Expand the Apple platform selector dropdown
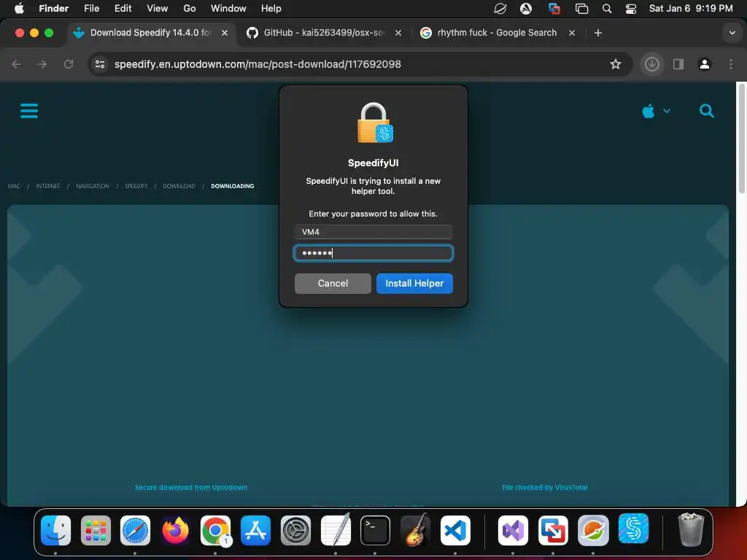747x560 pixels. (x=656, y=112)
